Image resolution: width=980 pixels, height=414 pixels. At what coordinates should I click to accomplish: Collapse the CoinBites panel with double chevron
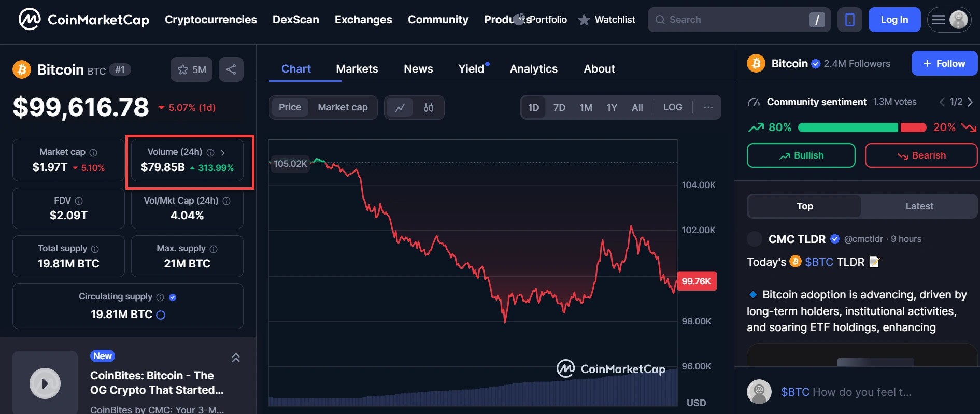pos(235,358)
